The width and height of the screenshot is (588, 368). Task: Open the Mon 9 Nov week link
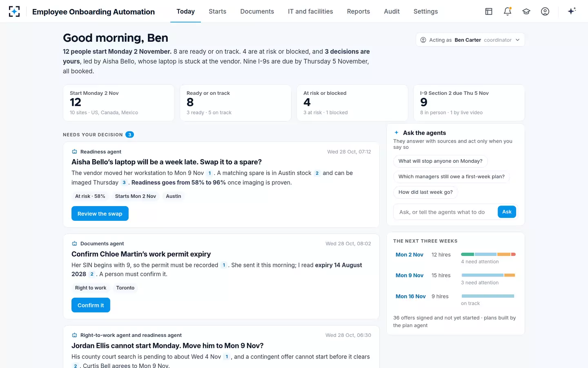point(409,276)
